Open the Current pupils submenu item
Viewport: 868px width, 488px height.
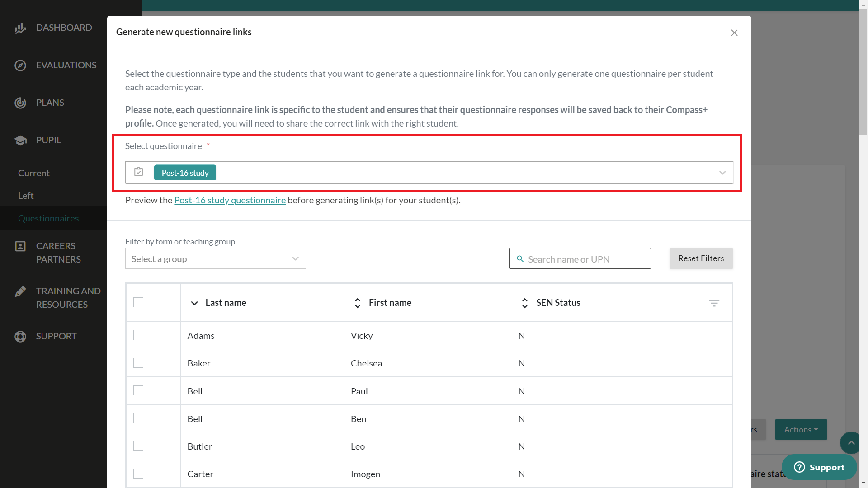tap(34, 173)
